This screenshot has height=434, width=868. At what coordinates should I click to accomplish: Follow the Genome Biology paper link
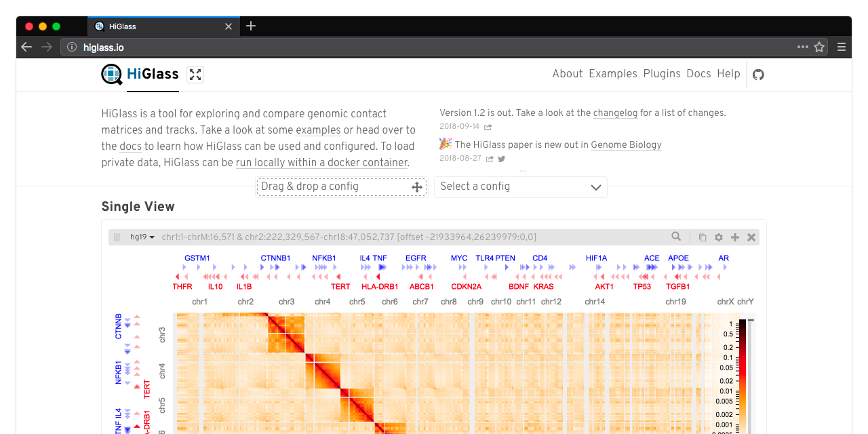[626, 144]
